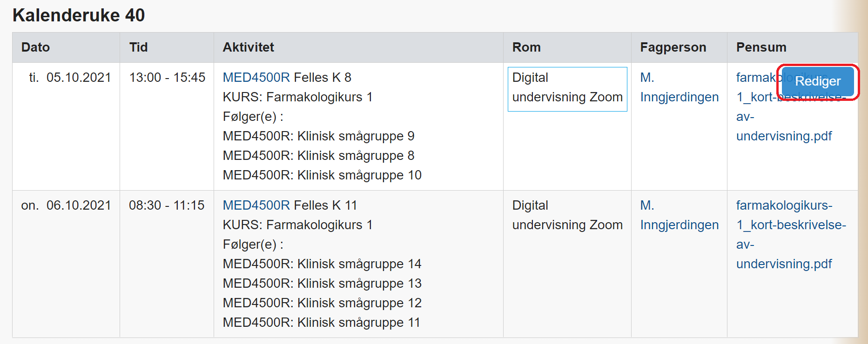Click Klinisk smågruppe 14 text
This screenshot has height=344, width=868.
359,264
